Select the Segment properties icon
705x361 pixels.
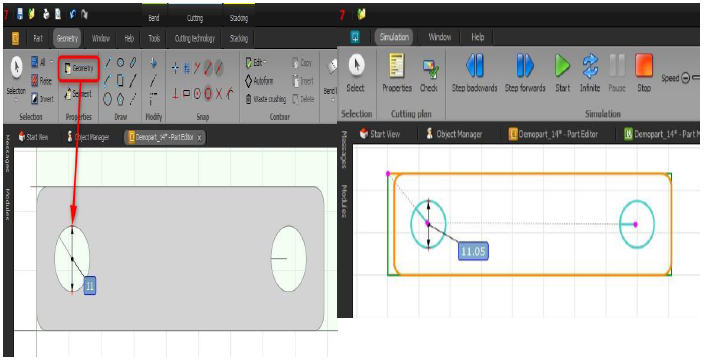[x=78, y=94]
